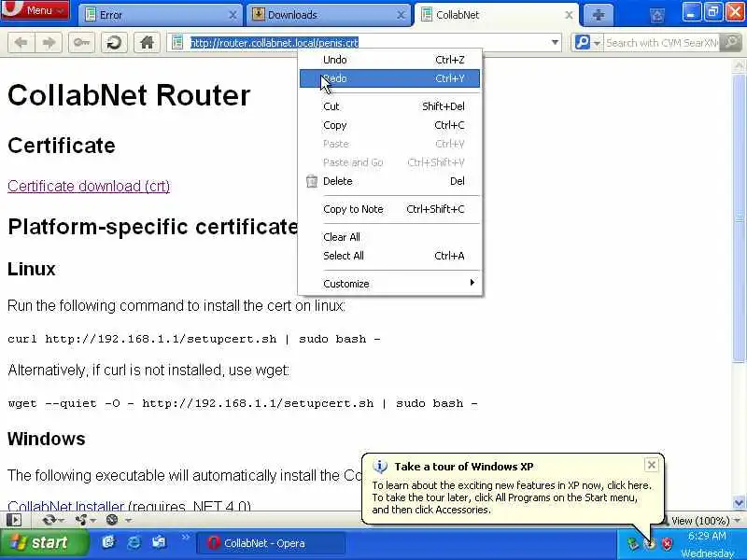
Task: Choose Select All in context menu
Action: point(389,256)
